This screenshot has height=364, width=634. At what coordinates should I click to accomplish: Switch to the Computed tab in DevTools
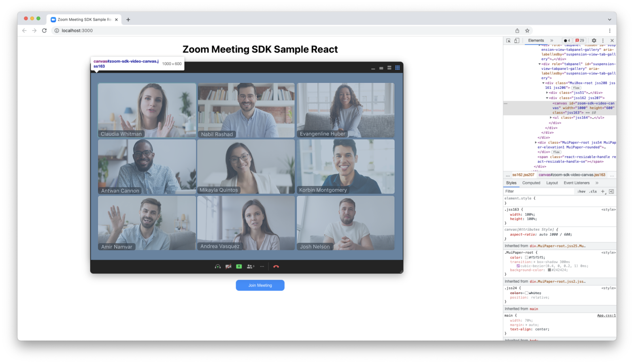(531, 183)
